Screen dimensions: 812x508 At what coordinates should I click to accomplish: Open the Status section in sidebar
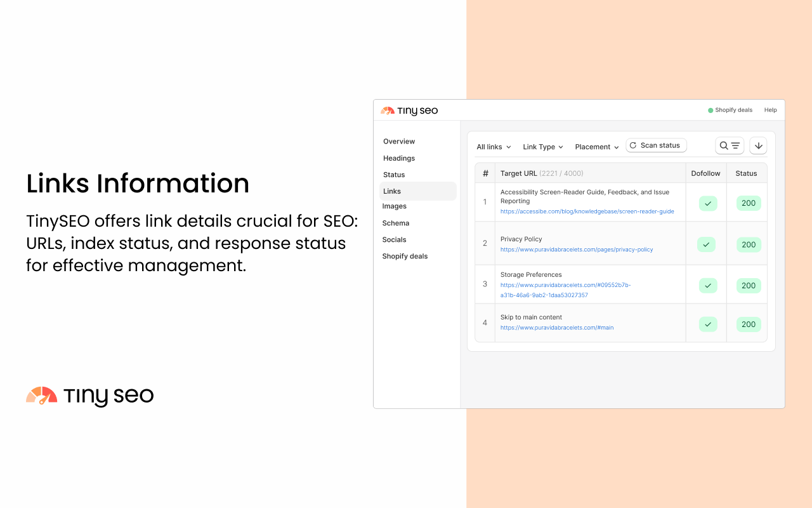(x=394, y=175)
